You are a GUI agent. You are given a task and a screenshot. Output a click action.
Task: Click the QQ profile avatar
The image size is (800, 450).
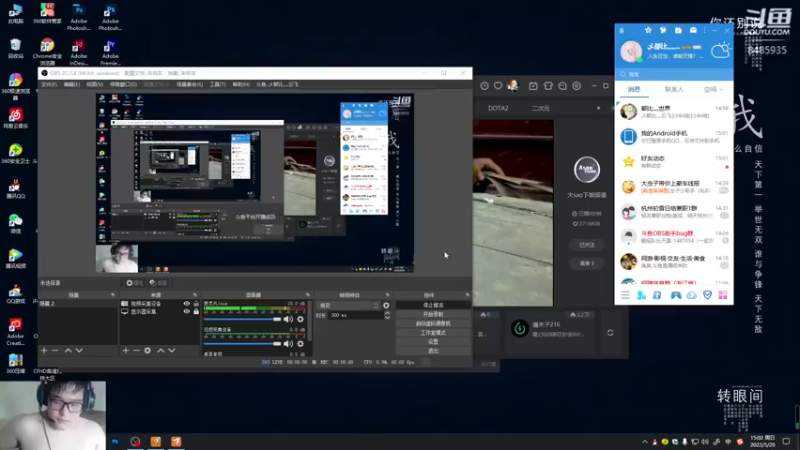point(631,52)
